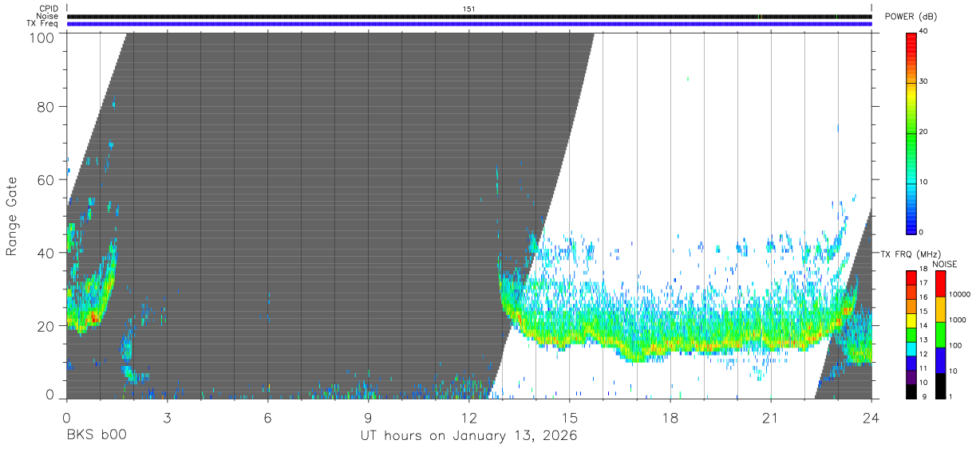Click the power scale value '30'

tap(923, 82)
